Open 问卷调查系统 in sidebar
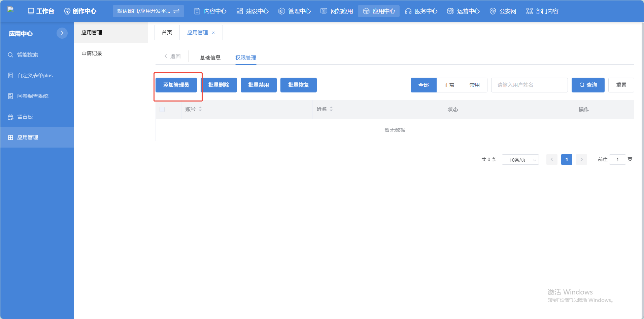 coord(37,96)
